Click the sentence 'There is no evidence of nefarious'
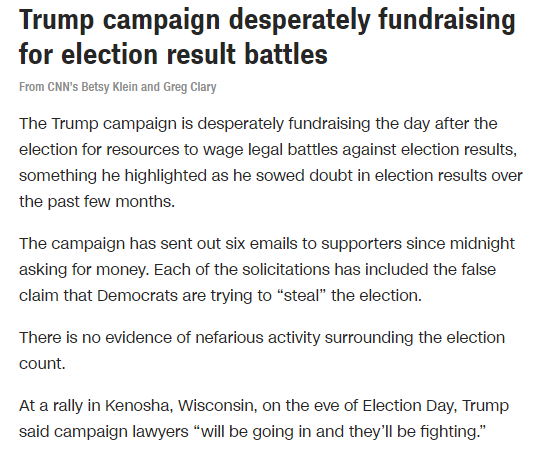 click(x=262, y=350)
